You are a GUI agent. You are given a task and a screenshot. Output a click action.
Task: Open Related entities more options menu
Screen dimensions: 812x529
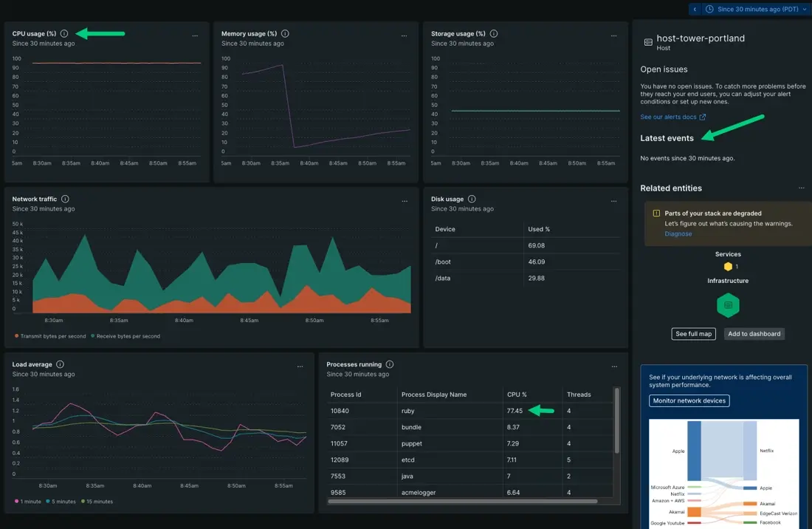pos(802,188)
